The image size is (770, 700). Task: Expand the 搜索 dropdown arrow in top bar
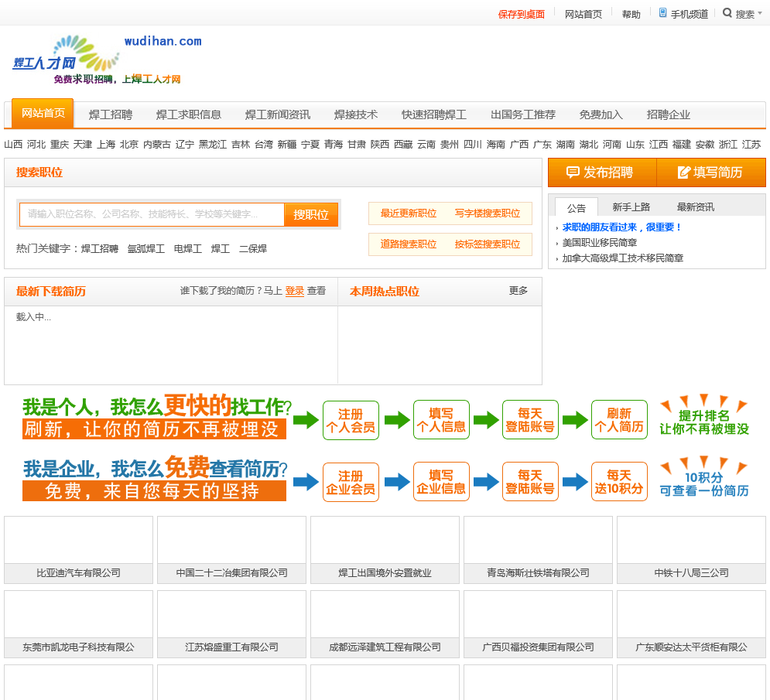click(x=761, y=14)
